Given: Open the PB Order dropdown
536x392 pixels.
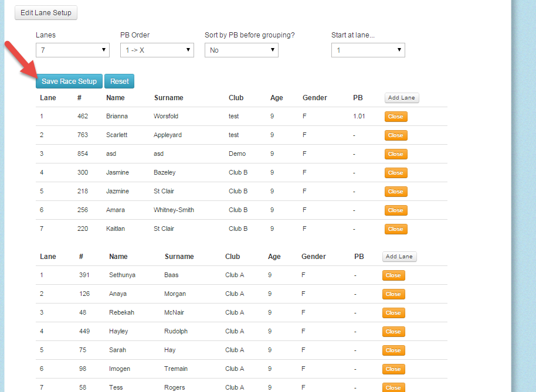Looking at the screenshot, I should (x=157, y=50).
